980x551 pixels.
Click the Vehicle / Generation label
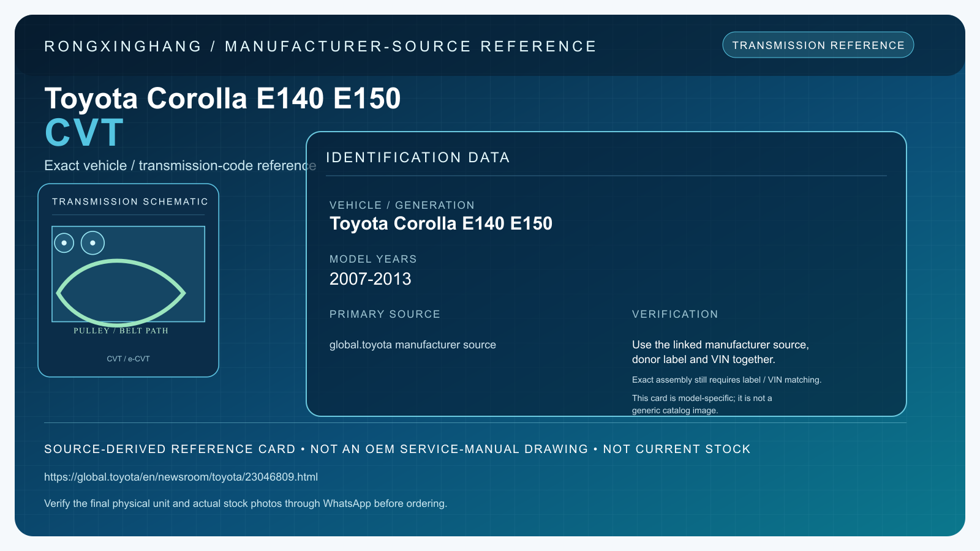coord(402,205)
